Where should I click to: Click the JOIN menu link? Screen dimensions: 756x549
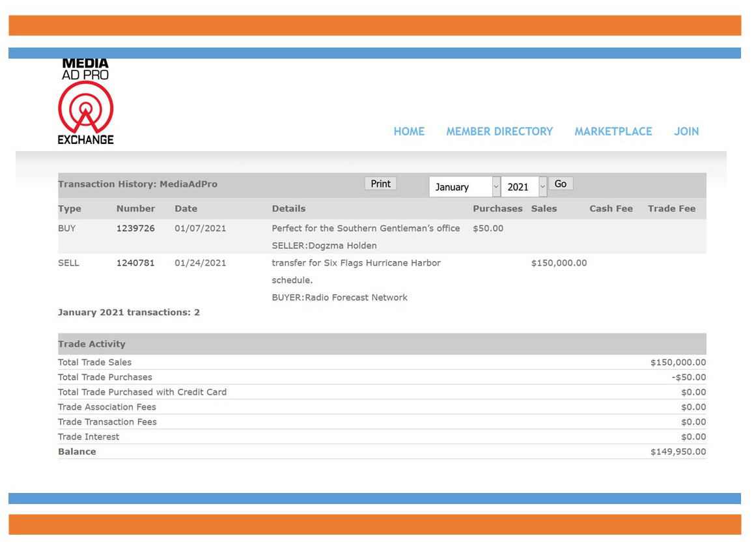(x=686, y=132)
